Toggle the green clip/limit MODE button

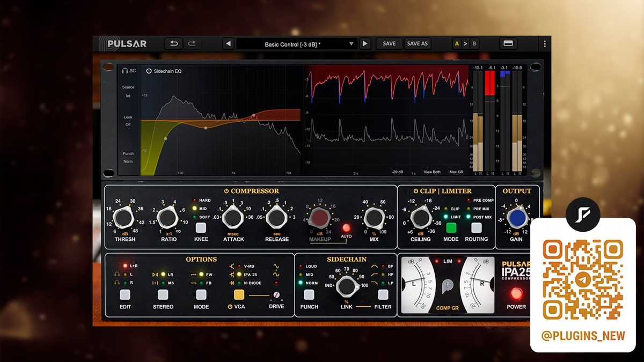tap(451, 227)
